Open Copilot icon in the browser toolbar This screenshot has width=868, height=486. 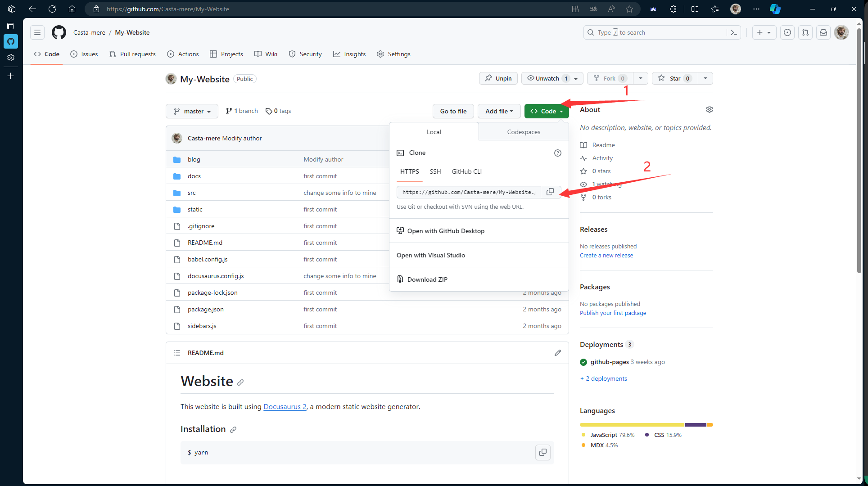point(775,9)
